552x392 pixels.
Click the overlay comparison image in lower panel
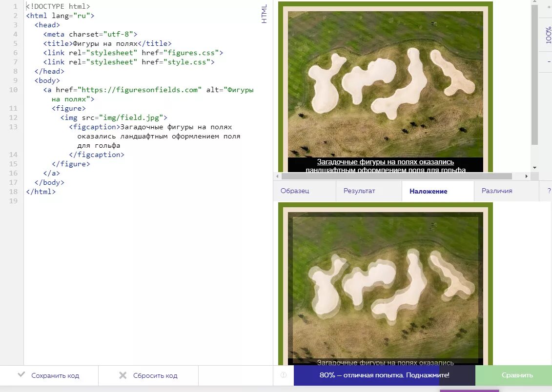(x=386, y=286)
